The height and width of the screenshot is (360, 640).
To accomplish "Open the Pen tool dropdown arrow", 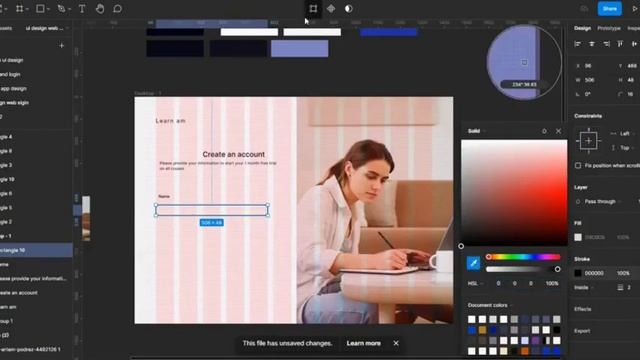I will [69, 9].
